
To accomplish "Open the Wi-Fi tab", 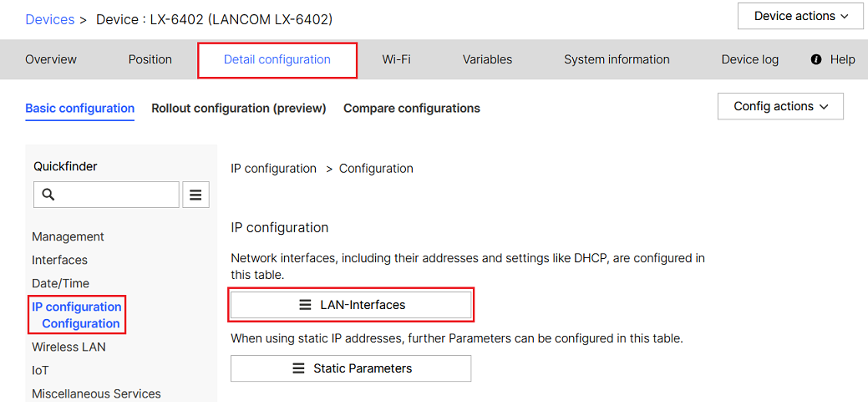I will click(x=396, y=59).
